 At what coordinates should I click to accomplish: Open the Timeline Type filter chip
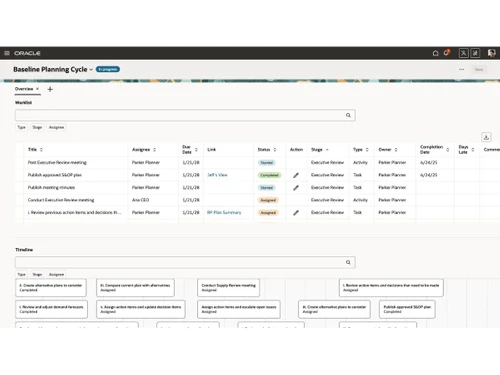[x=22, y=274]
